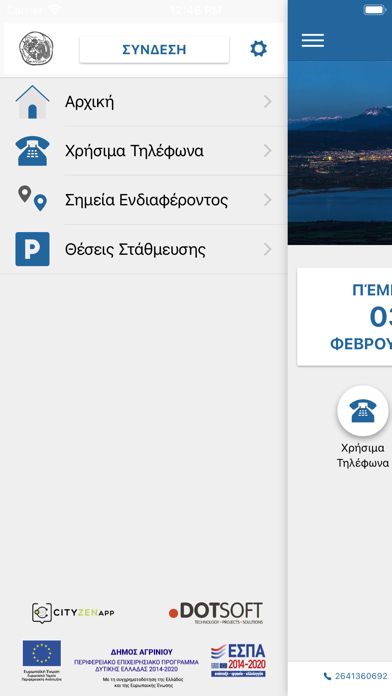Open settings with the gear icon
The width and height of the screenshot is (392, 696).
258,49
